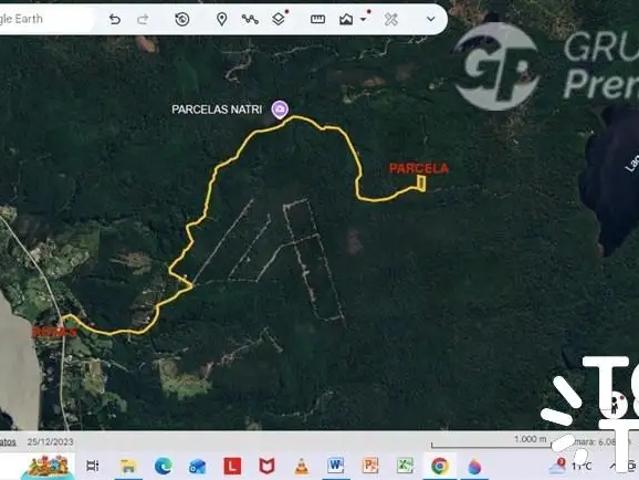Open McAfee from the taskbar
Image resolution: width=639 pixels, height=480 pixels.
(267, 466)
